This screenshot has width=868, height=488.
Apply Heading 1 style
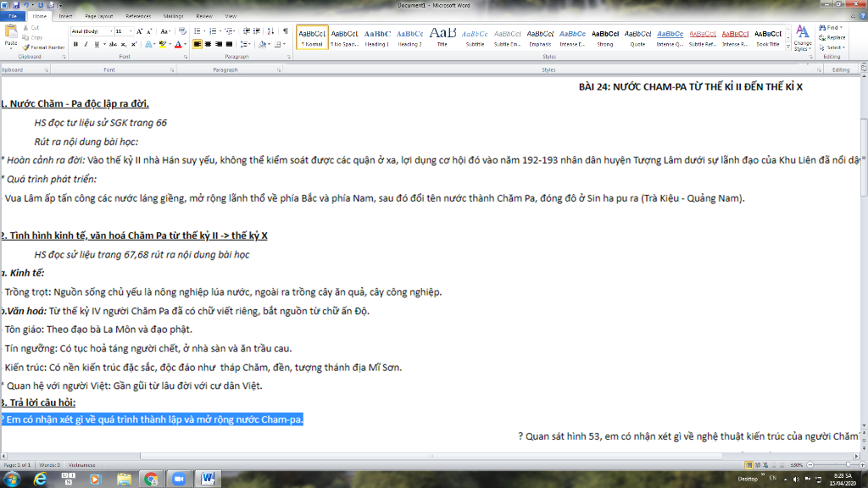(x=377, y=37)
